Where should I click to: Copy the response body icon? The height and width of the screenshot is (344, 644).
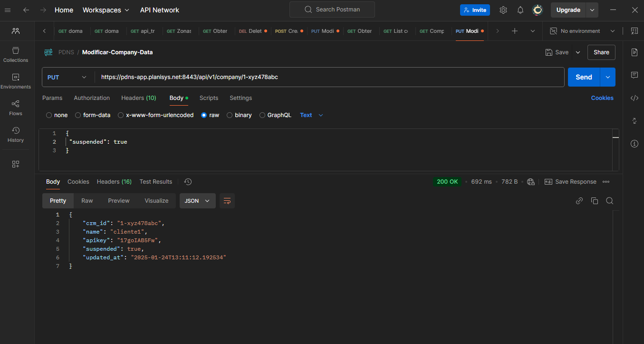point(594,201)
